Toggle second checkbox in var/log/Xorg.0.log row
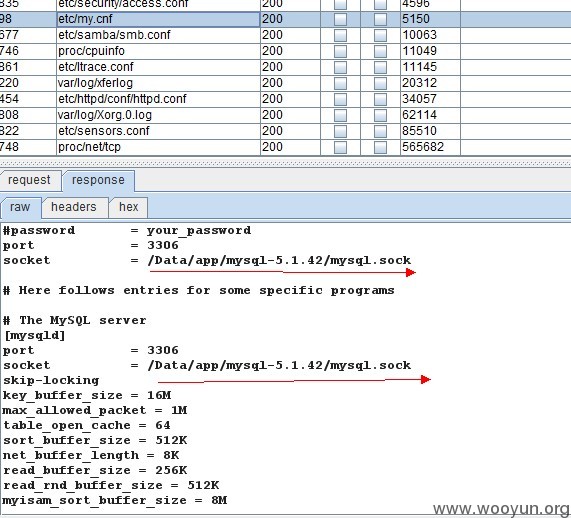This screenshot has width=571, height=518. coord(380,115)
